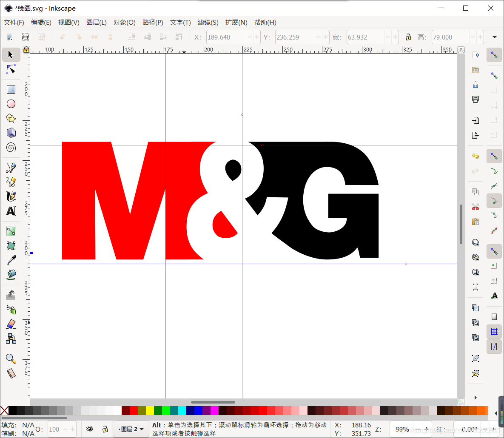Click the zoom percentage field
504x438 pixels.
(x=402, y=429)
